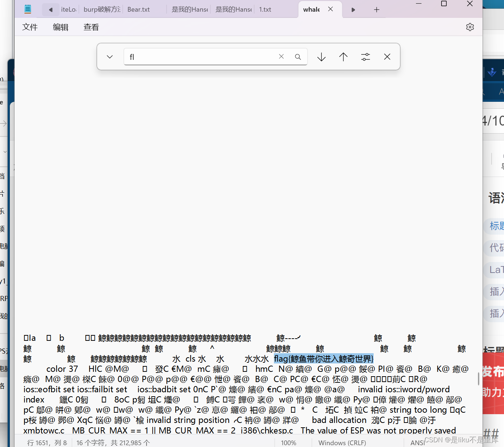The height and width of the screenshot is (447, 504).
Task: Open Notepad settings gear
Action: [470, 27]
